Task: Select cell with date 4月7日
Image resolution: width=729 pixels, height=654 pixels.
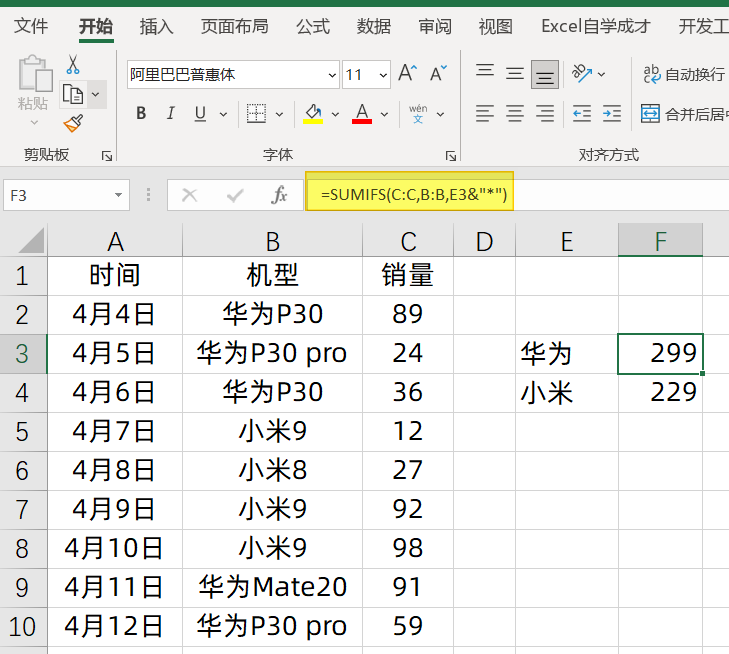Action: pos(115,432)
